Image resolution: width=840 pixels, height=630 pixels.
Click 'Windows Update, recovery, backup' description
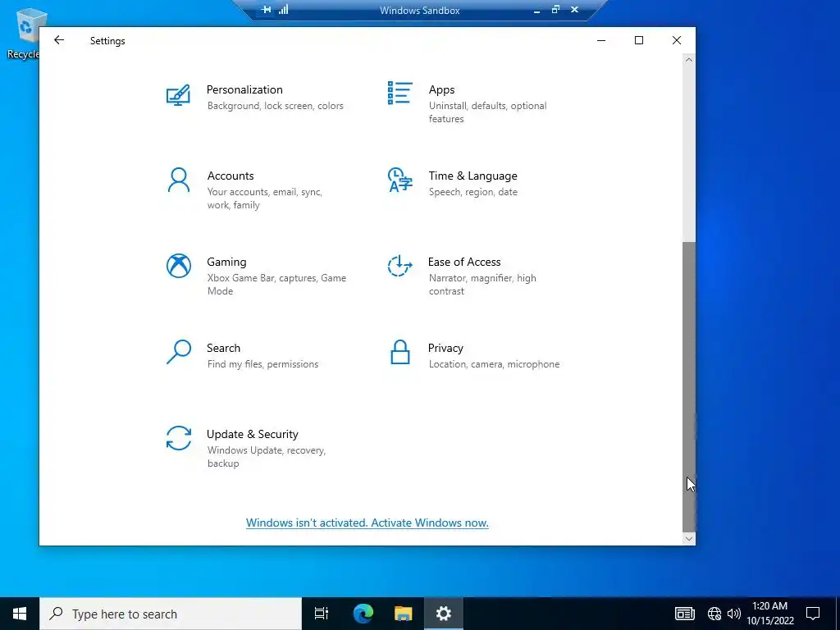tap(267, 457)
